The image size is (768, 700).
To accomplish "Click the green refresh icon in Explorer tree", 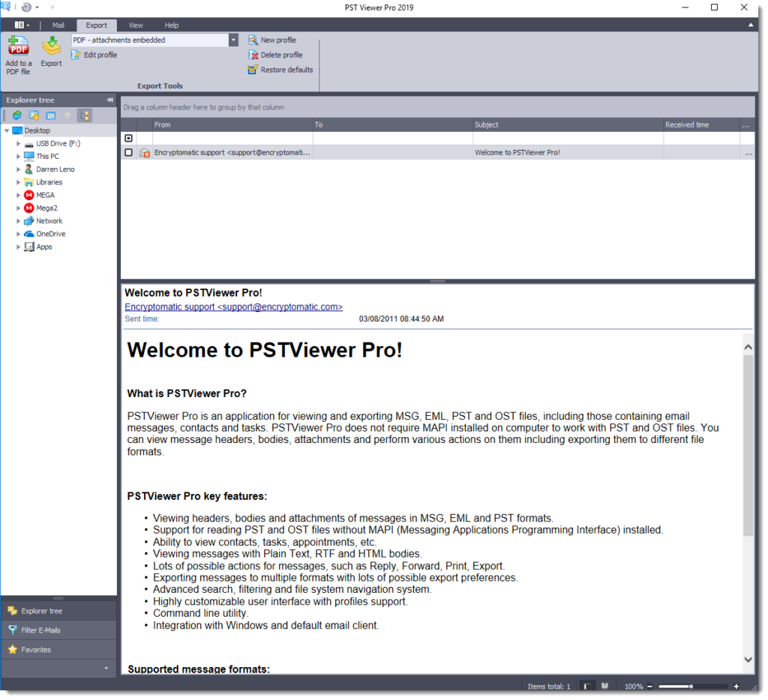I will tap(16, 115).
